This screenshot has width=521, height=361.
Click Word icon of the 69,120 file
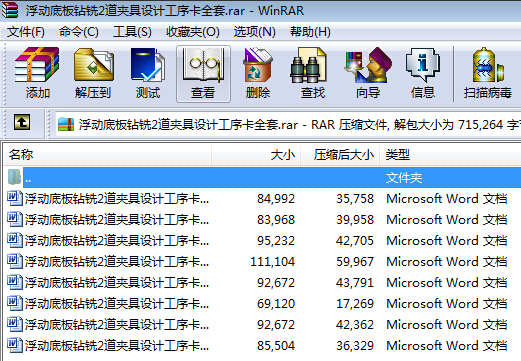tap(15, 303)
